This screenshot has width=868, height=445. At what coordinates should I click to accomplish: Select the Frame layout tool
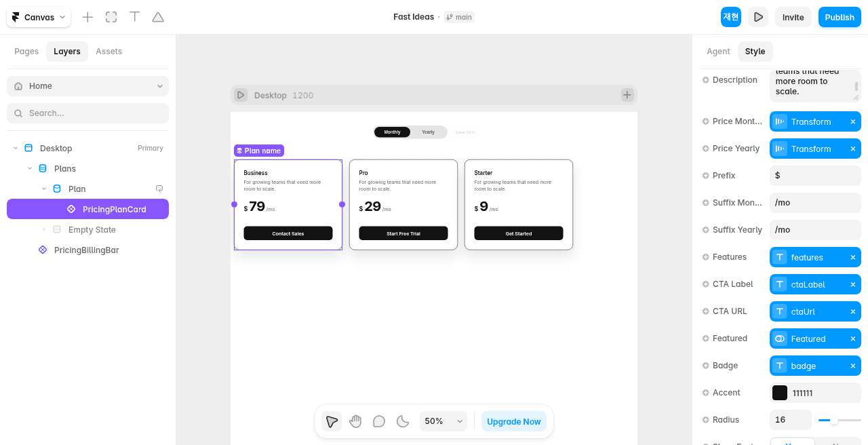(111, 17)
